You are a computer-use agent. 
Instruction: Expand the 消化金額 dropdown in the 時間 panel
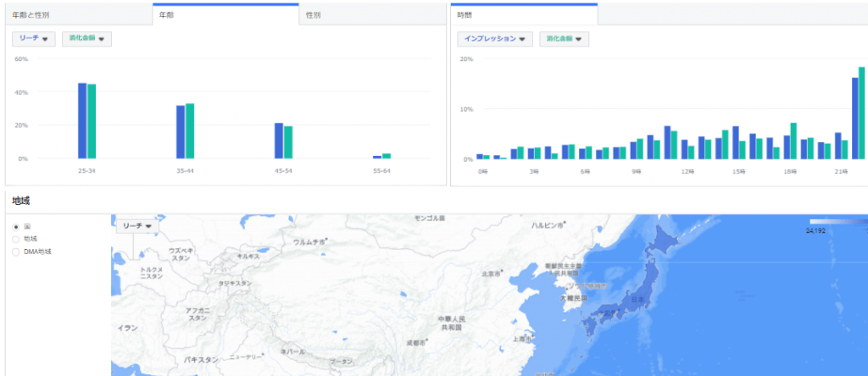pos(564,39)
